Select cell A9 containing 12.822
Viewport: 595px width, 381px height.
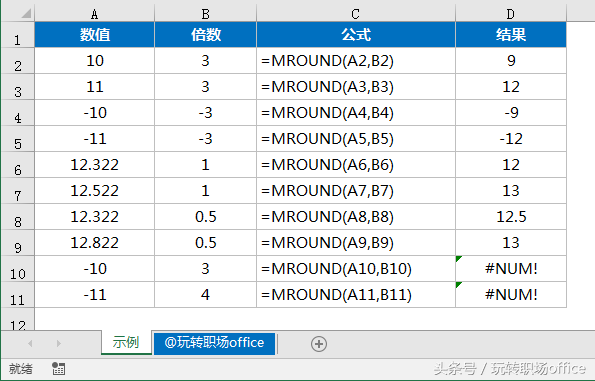(x=94, y=242)
